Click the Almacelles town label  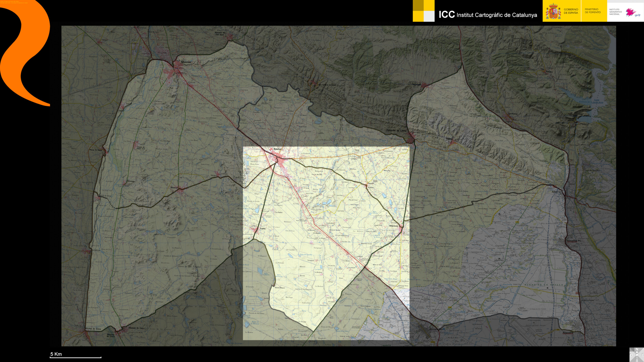pyautogui.click(x=436, y=329)
